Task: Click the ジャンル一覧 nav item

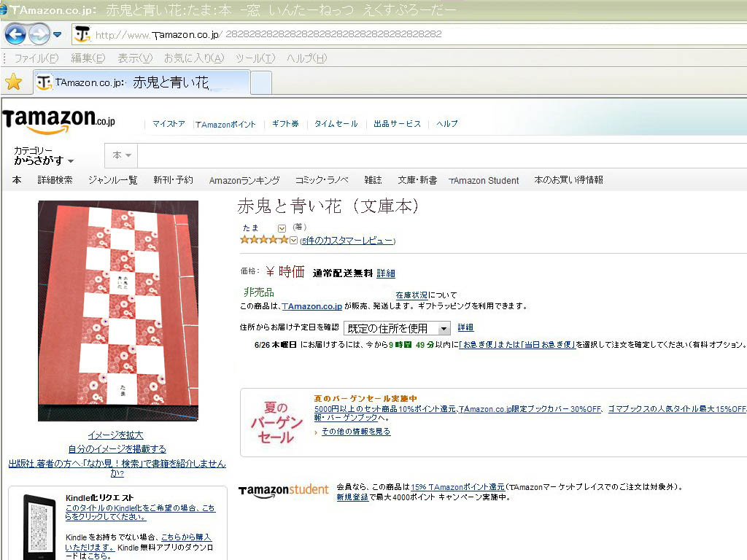Action: (x=113, y=180)
